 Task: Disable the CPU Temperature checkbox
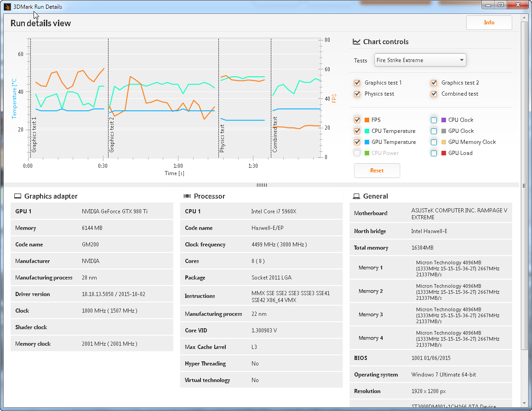[x=357, y=131]
